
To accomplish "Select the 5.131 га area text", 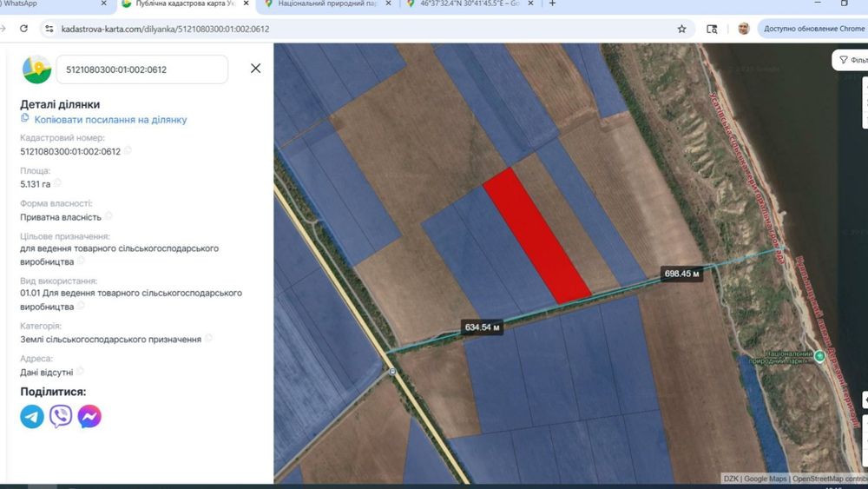I will (35, 184).
